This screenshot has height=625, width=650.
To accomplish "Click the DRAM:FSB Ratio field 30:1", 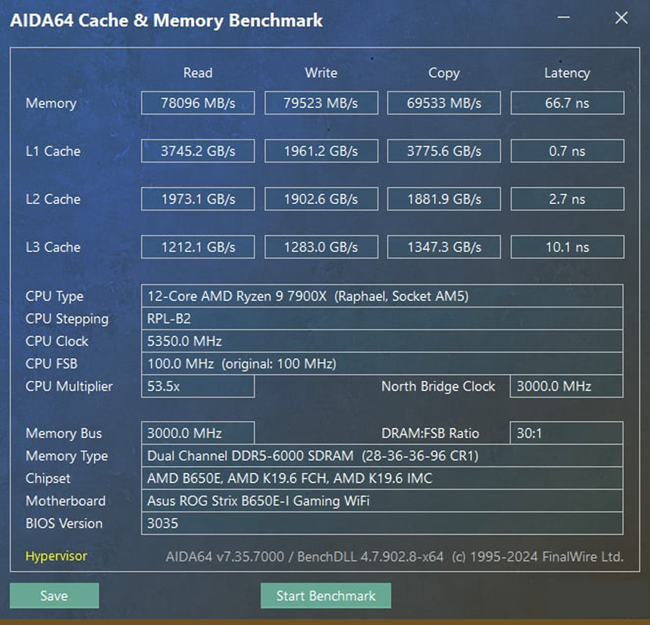I will click(x=567, y=433).
